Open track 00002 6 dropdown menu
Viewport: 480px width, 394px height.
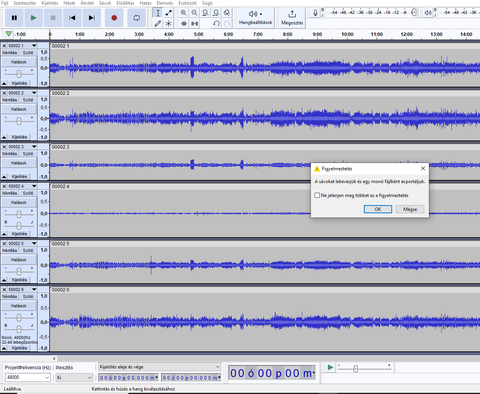point(34,289)
